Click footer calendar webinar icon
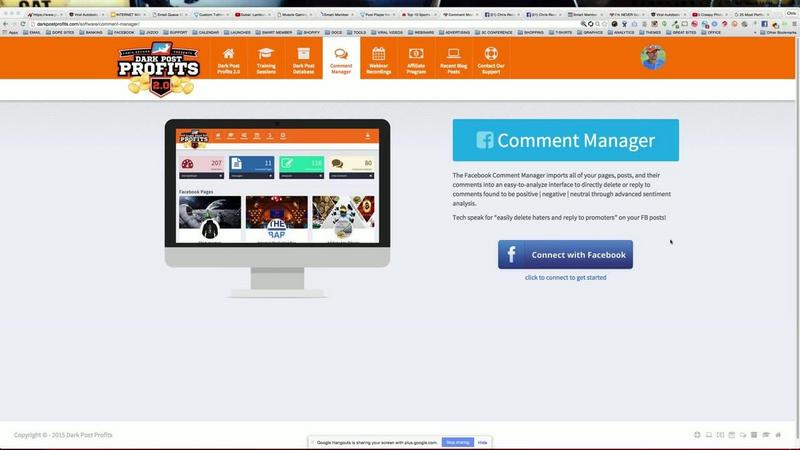The height and width of the screenshot is (450, 800). (x=732, y=435)
